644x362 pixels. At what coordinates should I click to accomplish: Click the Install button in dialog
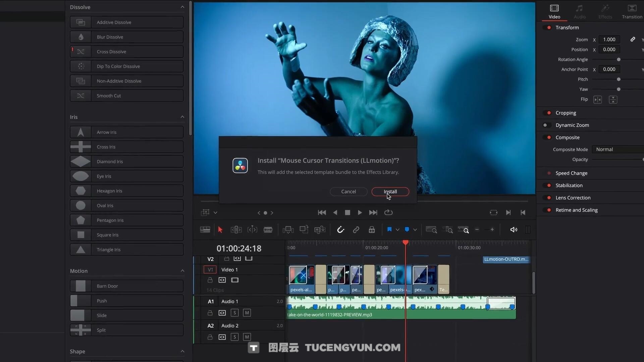pos(390,191)
